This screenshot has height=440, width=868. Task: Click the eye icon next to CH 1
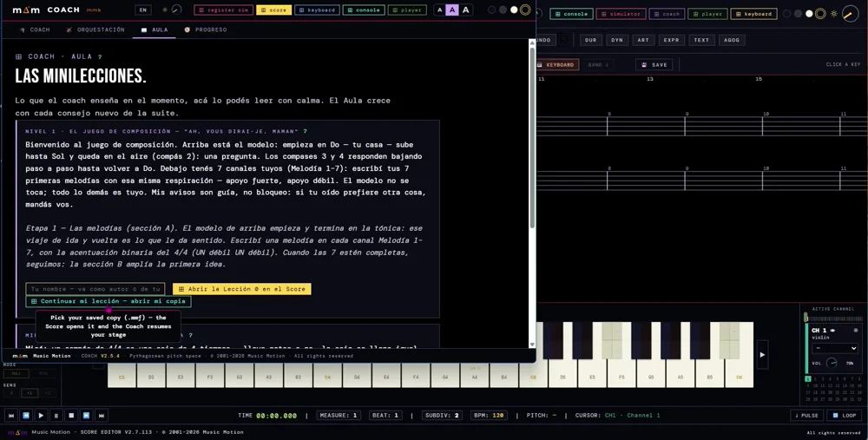[832, 331]
